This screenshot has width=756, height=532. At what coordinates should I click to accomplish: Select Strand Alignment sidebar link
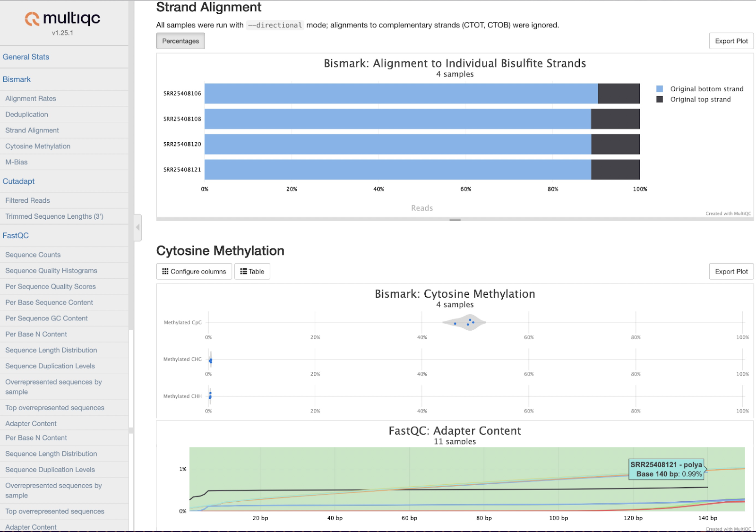tap(32, 130)
